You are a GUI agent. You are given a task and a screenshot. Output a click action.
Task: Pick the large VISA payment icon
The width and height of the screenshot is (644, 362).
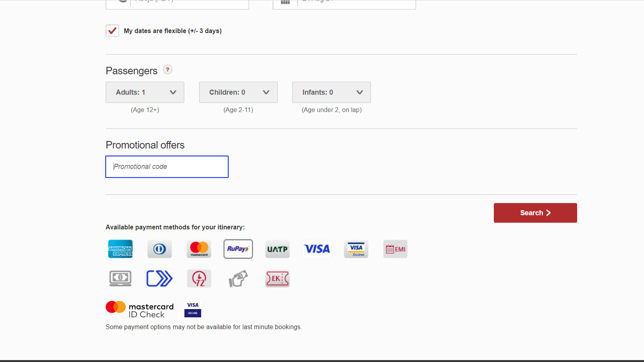click(x=317, y=249)
